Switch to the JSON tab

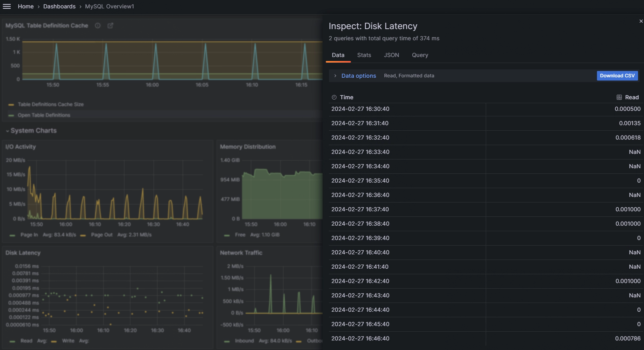392,55
